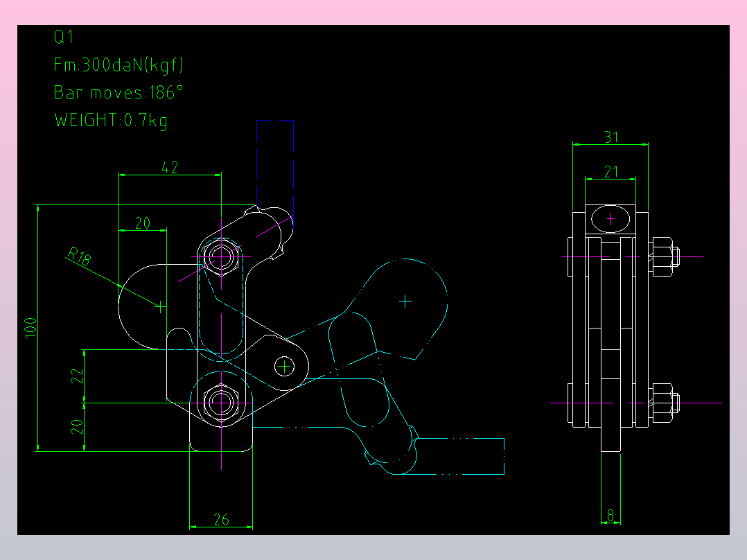Click the 31 width dimension in side view
The image size is (747, 560).
611,137
